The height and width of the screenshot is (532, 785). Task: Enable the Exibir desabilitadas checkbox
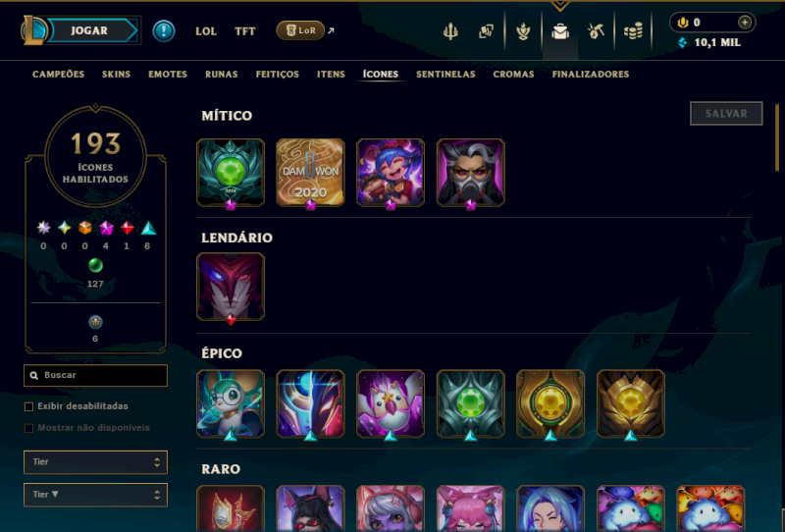point(29,406)
